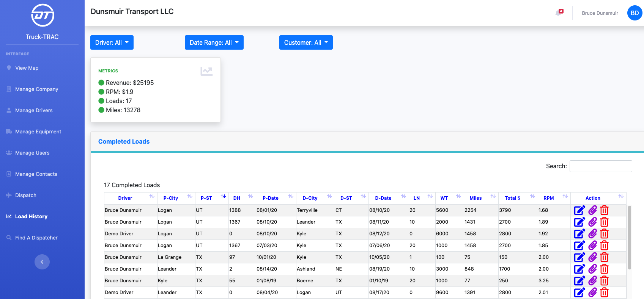644x299 pixels.
Task: Click the load search field
Action: (601, 166)
